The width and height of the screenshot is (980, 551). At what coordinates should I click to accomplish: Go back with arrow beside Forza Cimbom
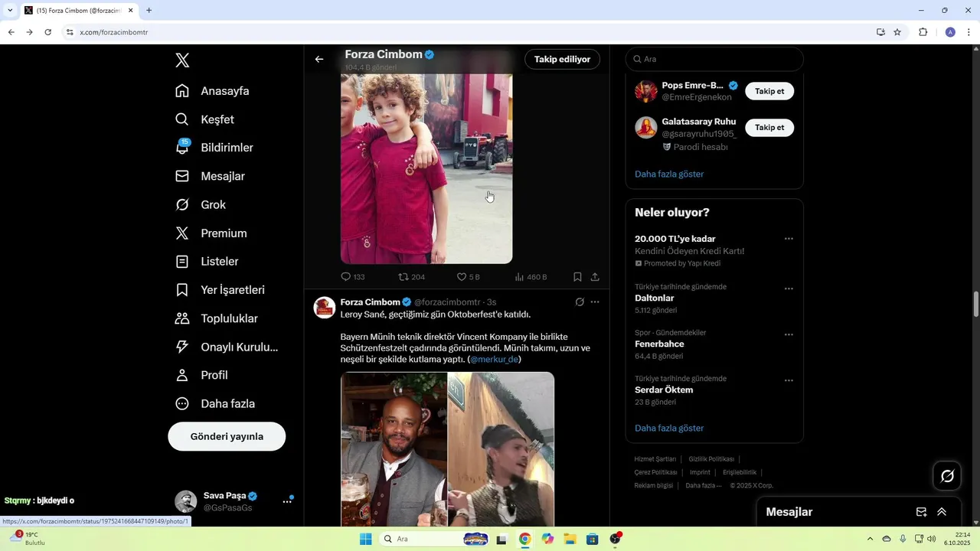[x=319, y=59]
